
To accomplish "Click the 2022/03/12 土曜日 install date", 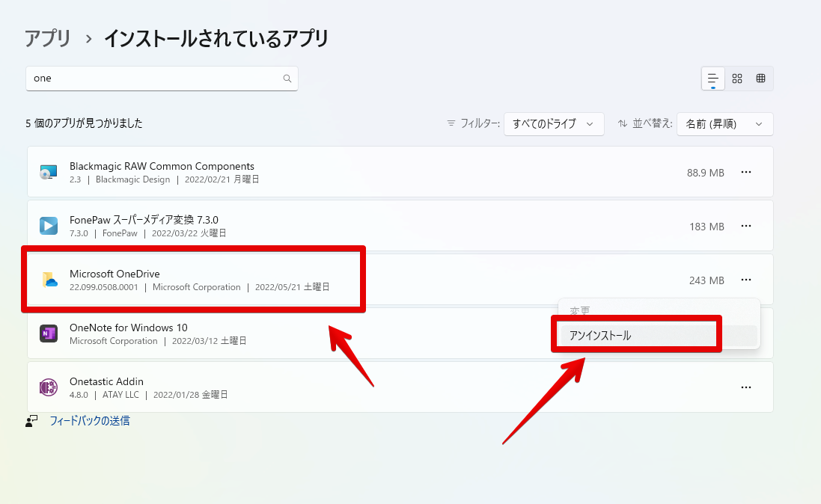I will 210,341.
